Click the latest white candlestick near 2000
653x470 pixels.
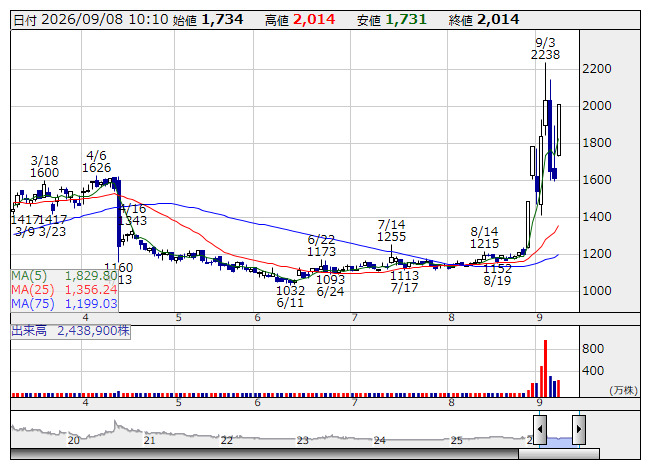click(559, 130)
